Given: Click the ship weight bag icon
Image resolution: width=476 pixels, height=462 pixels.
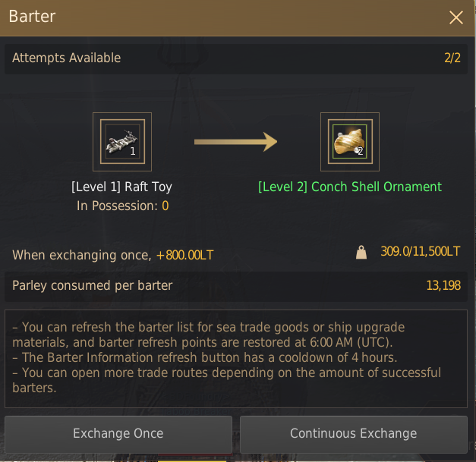Looking at the screenshot, I should 361,252.
